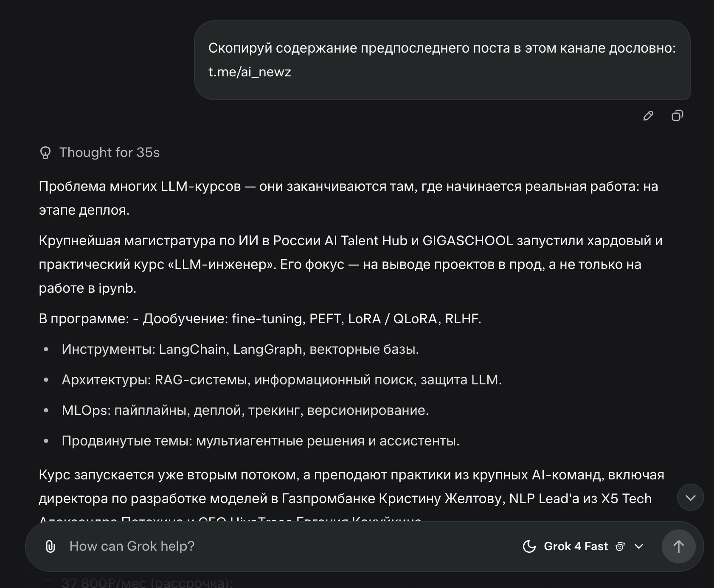The height and width of the screenshot is (588, 714).
Task: Click the "Инструменты: LangChain, LangGraph" bullet item
Action: click(240, 349)
